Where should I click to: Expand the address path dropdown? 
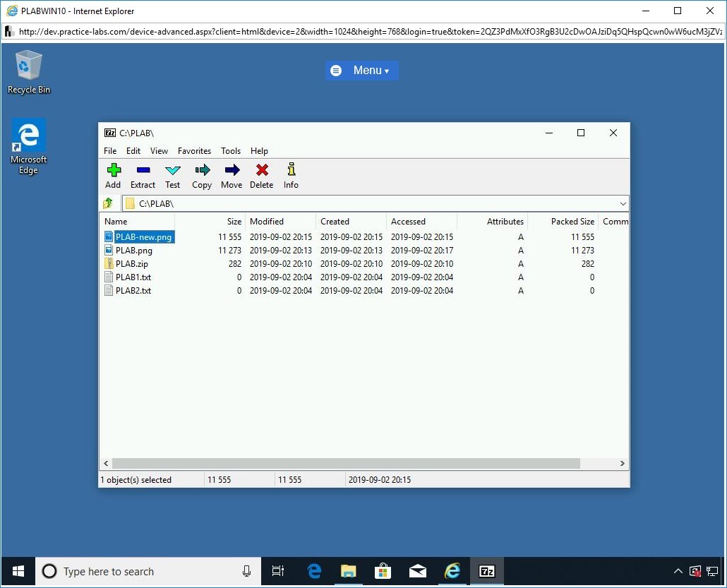pos(623,203)
